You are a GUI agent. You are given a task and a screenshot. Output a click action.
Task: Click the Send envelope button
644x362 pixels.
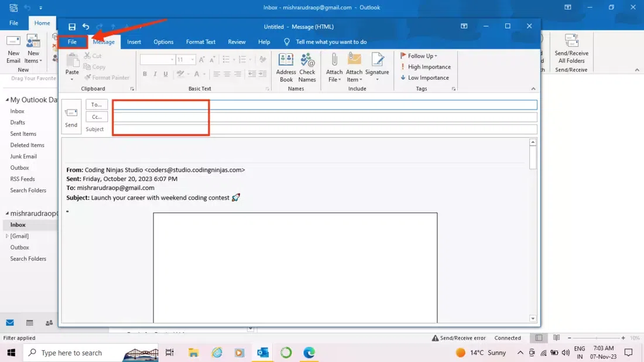pos(71,117)
